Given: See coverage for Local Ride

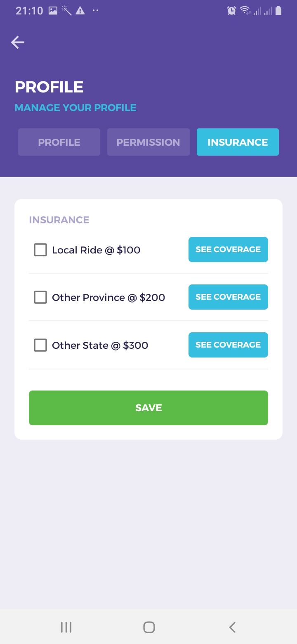Looking at the screenshot, I should pyautogui.click(x=228, y=249).
